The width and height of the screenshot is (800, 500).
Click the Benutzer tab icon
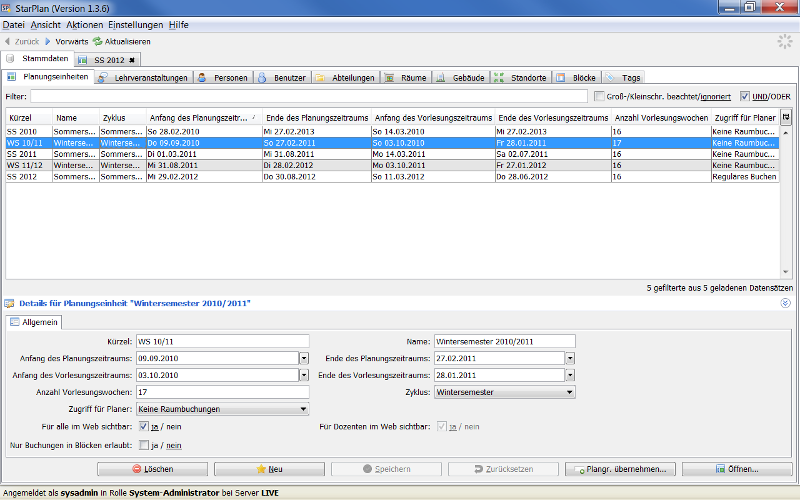262,78
